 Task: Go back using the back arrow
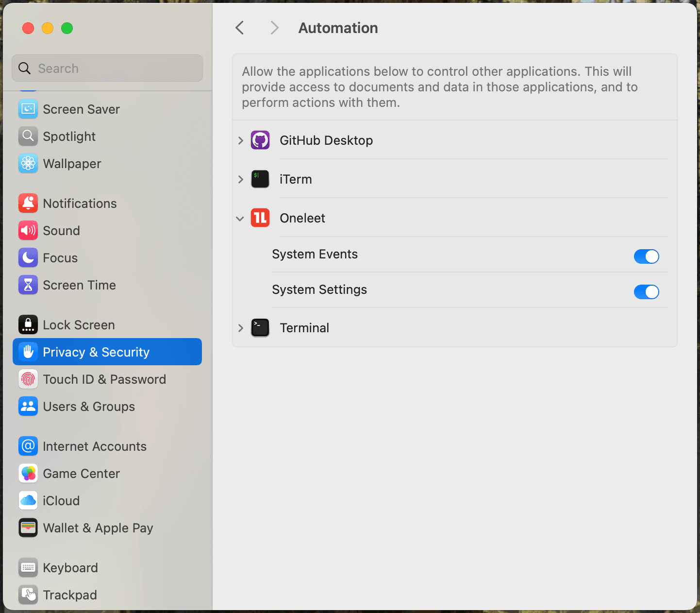[x=239, y=28]
